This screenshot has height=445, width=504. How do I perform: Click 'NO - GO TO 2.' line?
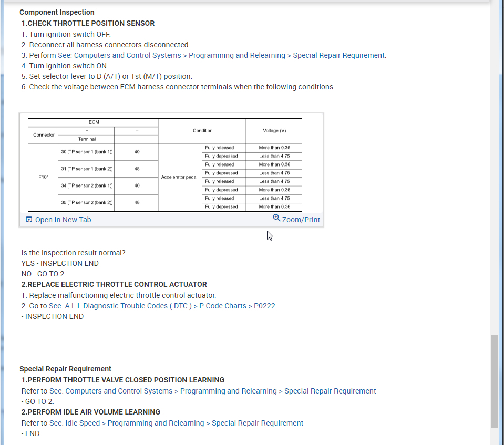[44, 274]
